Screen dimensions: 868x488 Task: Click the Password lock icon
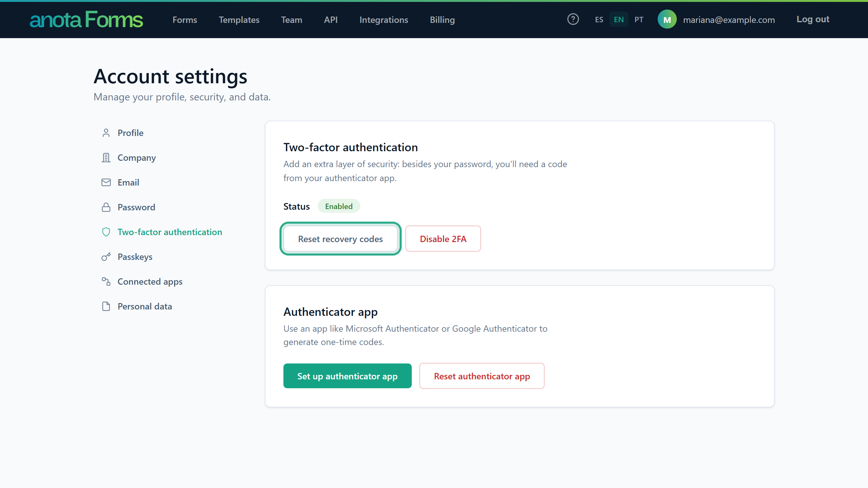106,207
